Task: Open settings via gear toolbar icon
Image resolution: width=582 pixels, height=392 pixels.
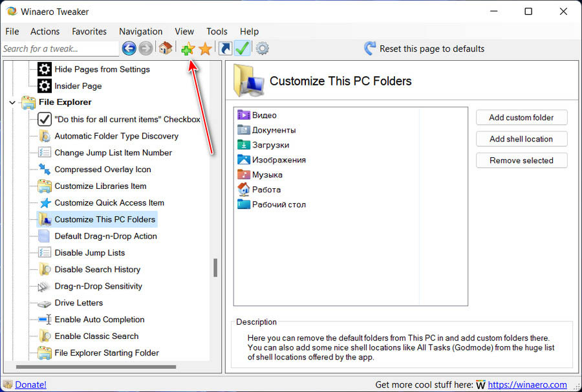Action: coord(262,49)
